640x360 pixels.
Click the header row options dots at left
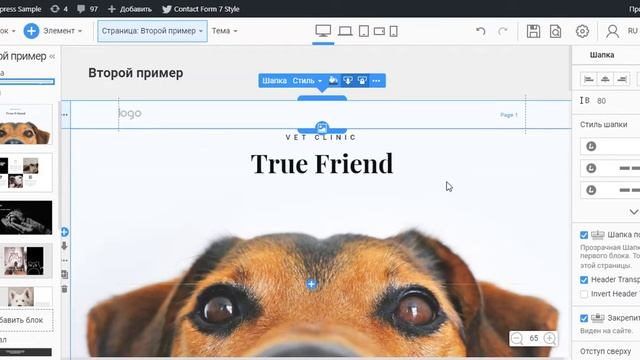[x=64, y=115]
